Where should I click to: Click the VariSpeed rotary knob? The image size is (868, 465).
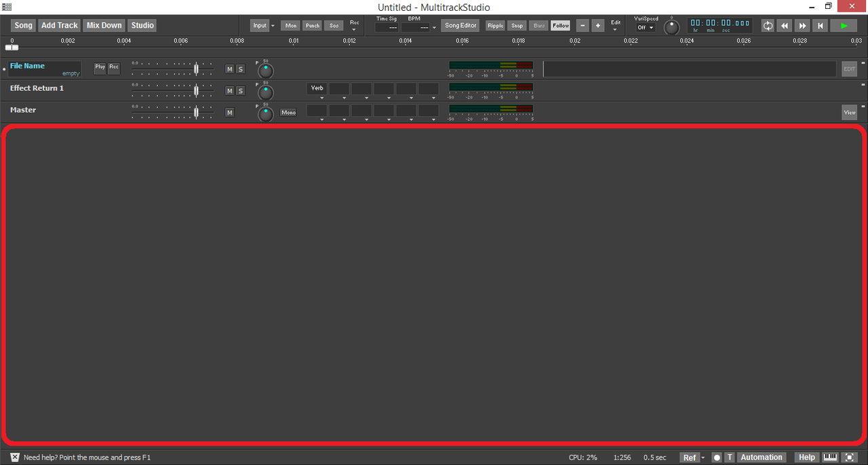671,28
